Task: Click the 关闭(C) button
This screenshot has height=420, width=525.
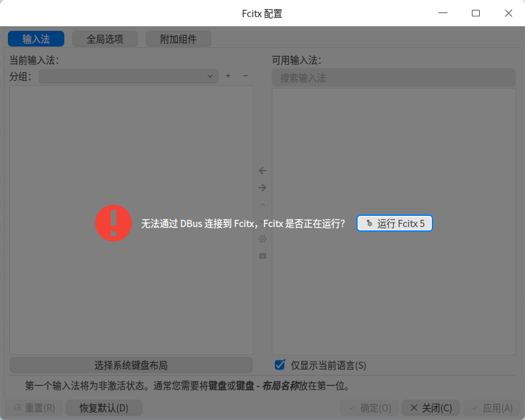Action: (431, 408)
